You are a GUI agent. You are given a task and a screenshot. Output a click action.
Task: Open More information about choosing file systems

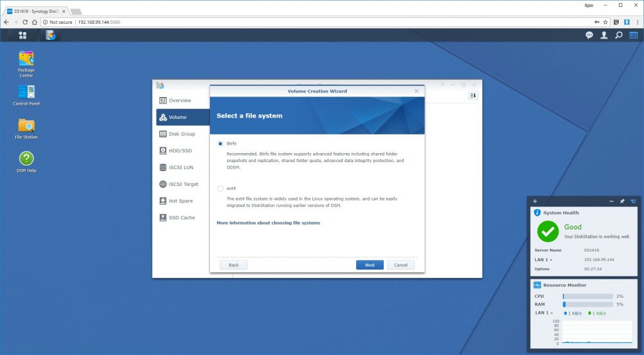pyautogui.click(x=268, y=223)
